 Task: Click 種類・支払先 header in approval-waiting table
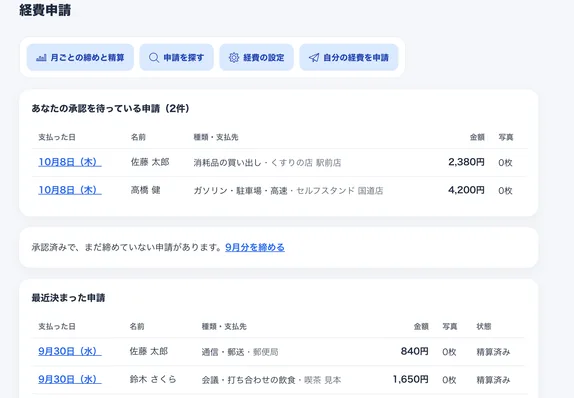click(216, 137)
